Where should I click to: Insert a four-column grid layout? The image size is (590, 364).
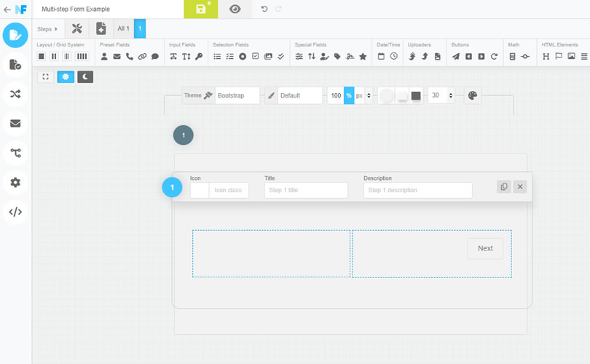click(82, 56)
